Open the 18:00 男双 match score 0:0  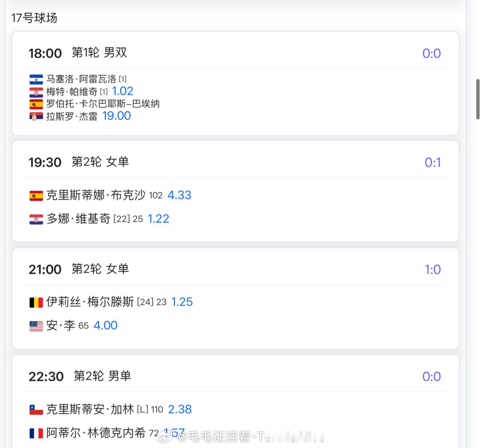click(431, 53)
